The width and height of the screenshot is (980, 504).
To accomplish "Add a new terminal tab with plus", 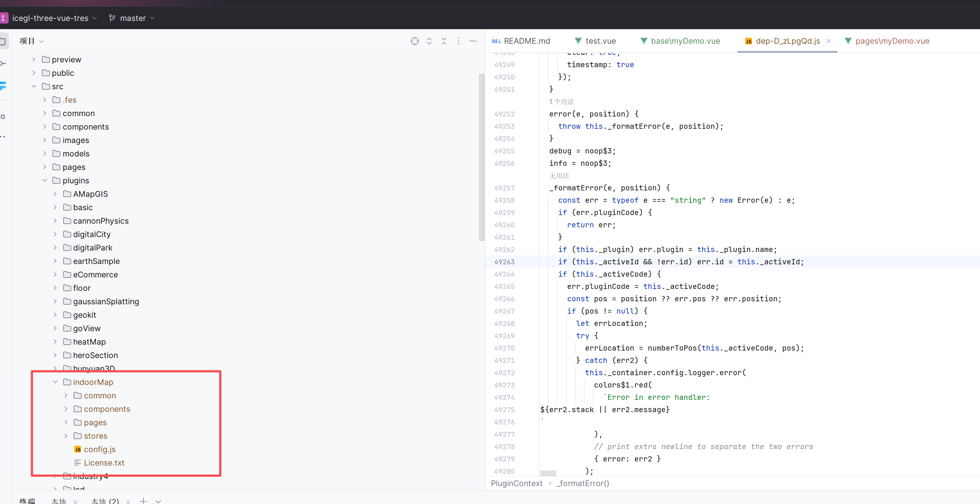I will (x=143, y=501).
